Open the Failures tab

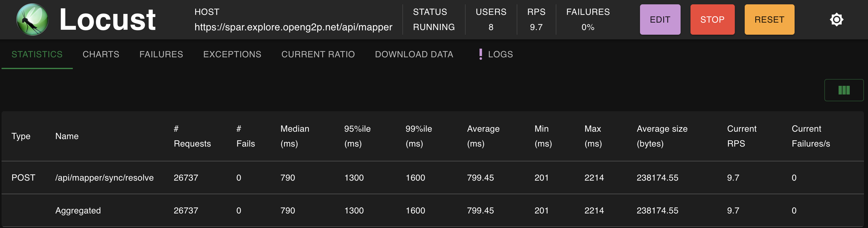(161, 54)
